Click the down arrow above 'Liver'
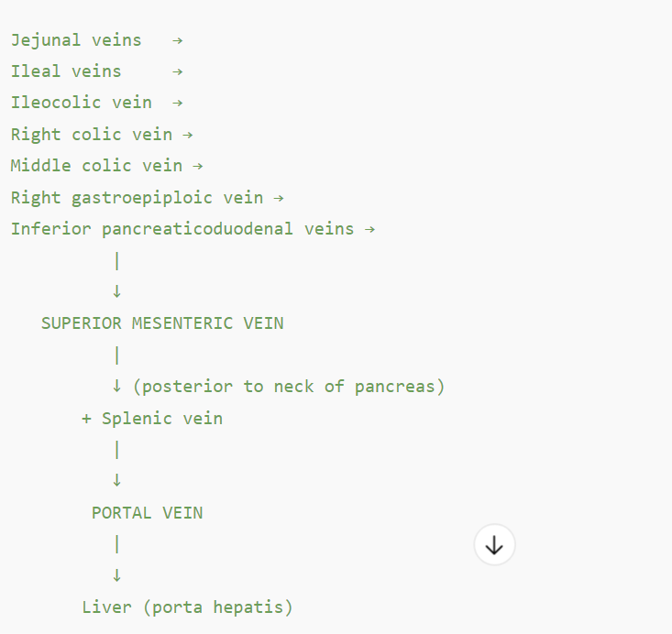The image size is (672, 634). click(x=116, y=575)
